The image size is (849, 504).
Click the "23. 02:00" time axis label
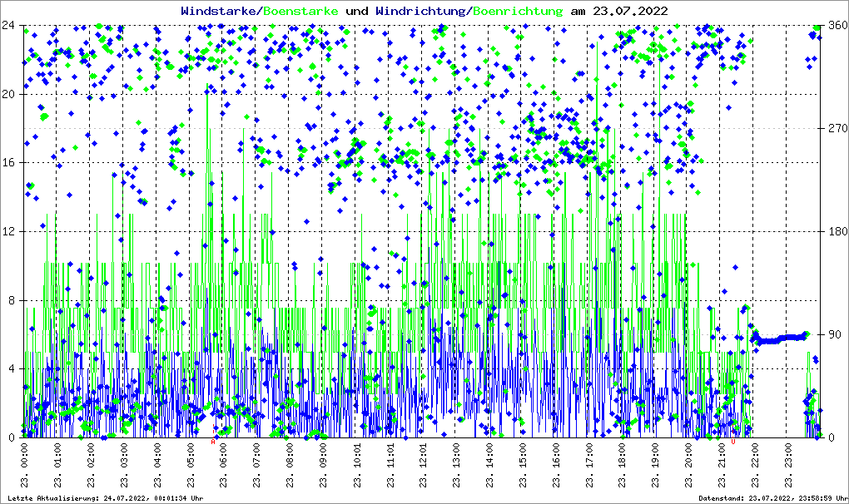[x=91, y=465]
